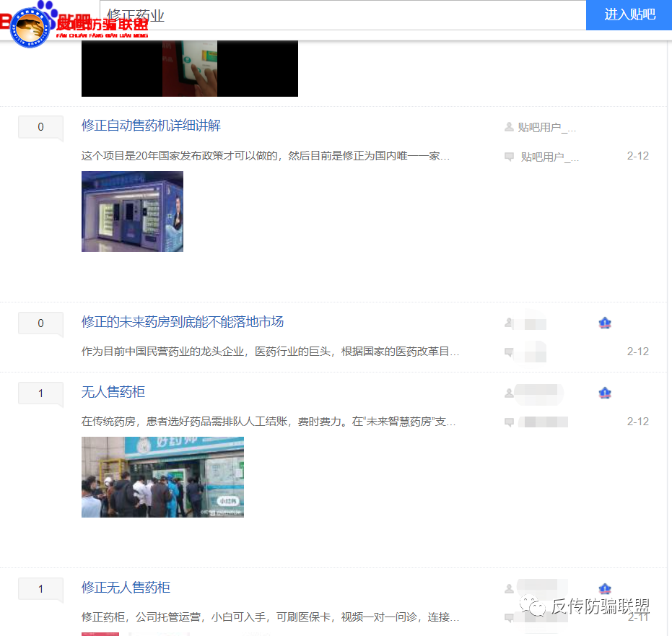Click the 2-12 date in 修正的未来药房 row
This screenshot has height=636, width=672.
pyautogui.click(x=638, y=352)
